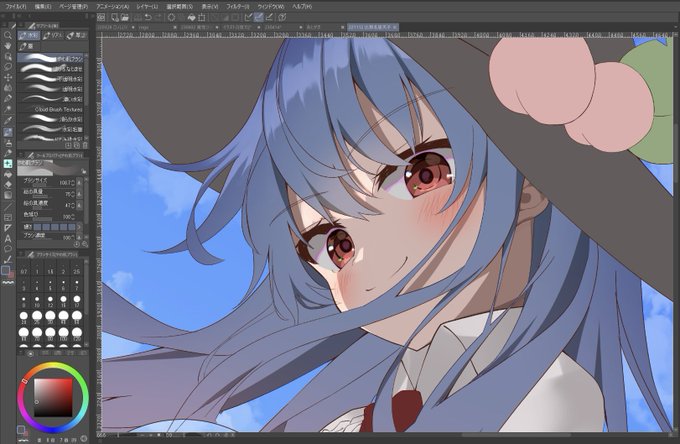This screenshot has height=444, width=680.
Task: Switch to the リアル sub tool group
Action: (x=53, y=36)
